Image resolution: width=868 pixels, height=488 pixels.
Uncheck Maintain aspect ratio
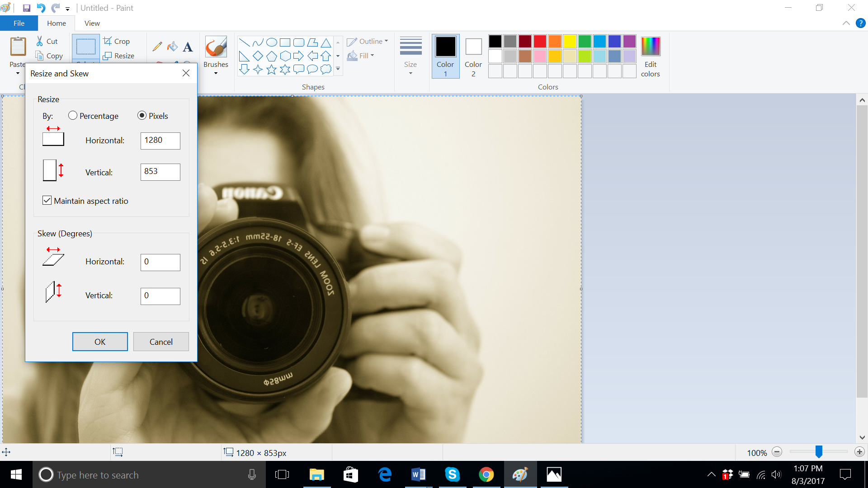point(47,200)
